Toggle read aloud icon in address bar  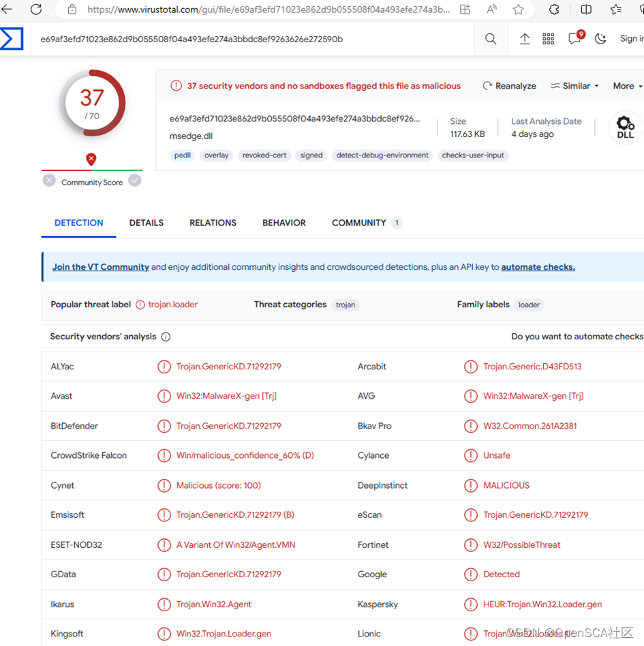coord(491,10)
